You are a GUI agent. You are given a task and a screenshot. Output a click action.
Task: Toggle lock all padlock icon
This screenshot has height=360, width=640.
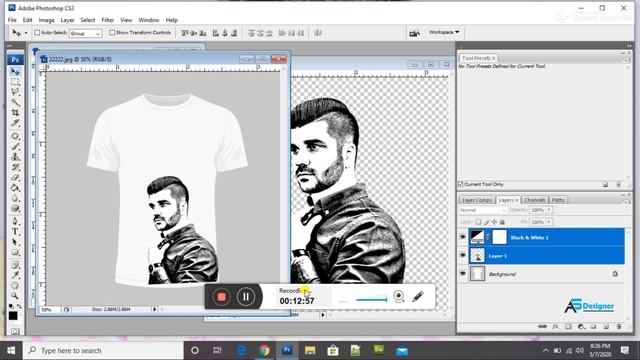tap(502, 222)
